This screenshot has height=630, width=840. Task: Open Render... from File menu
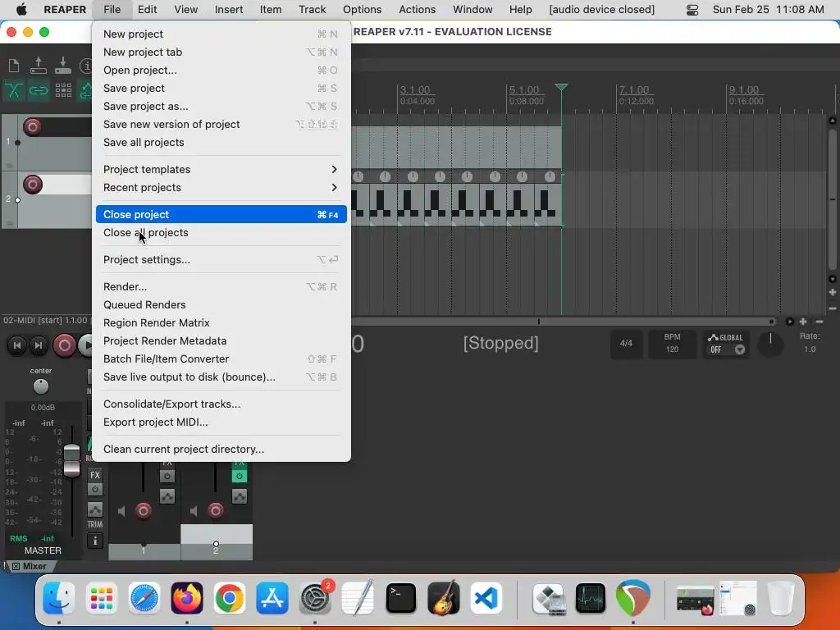[221, 286]
